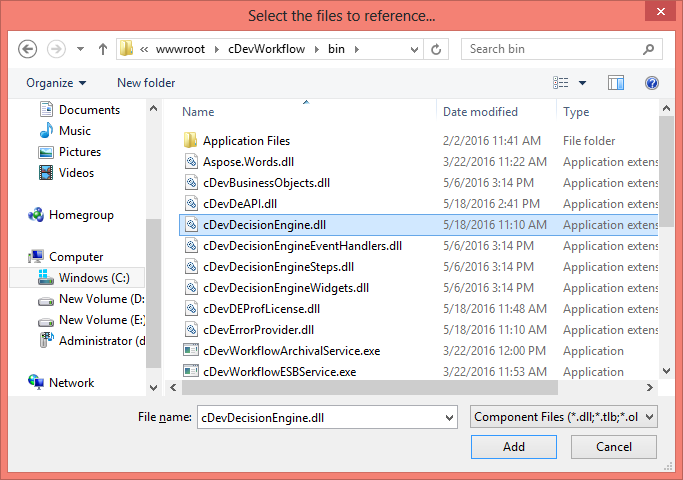Click the cDevWorkflowArchivalService.exe application icon
Viewport: 683px width, 480px height.
point(191,350)
